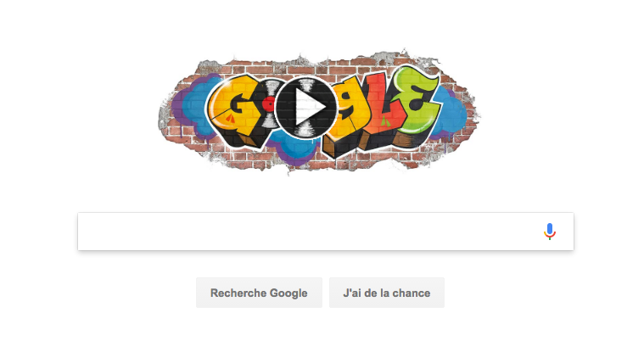Click the J'ai de la chance button
The width and height of the screenshot is (644, 352).
point(386,293)
